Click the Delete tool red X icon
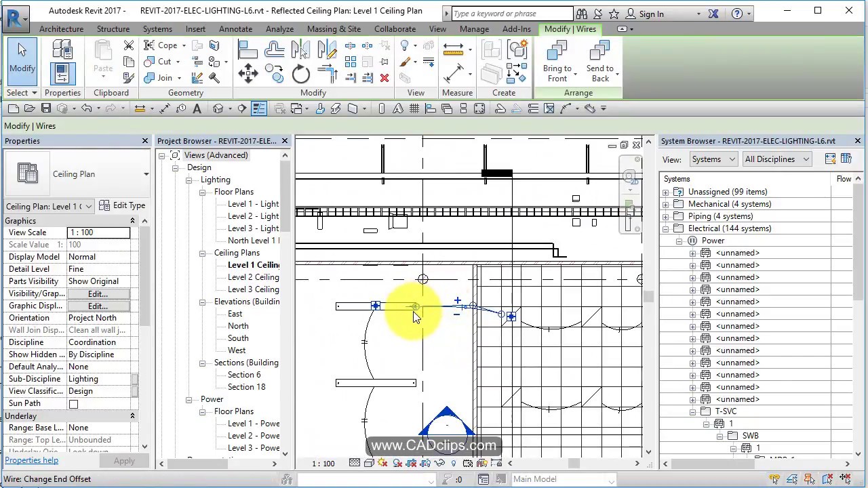This screenshot has width=868, height=488. point(384,78)
